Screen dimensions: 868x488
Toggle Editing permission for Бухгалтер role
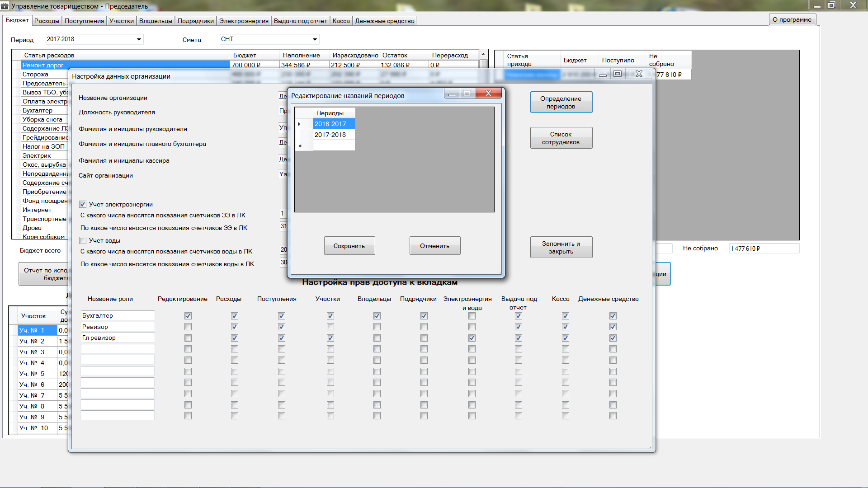click(188, 316)
